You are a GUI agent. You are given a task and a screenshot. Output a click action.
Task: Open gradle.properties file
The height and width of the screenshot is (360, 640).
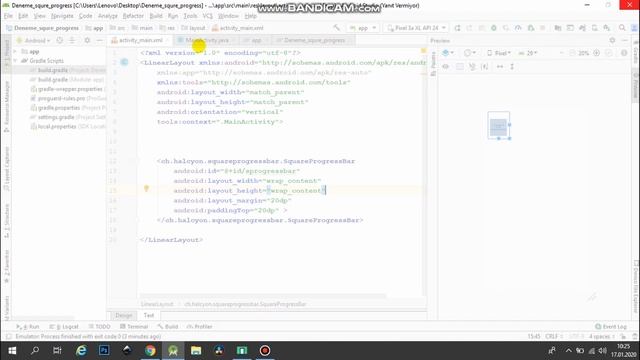pos(68,108)
